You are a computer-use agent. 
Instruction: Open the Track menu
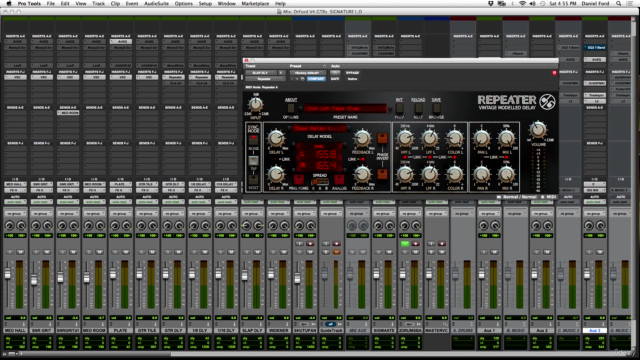click(98, 3)
